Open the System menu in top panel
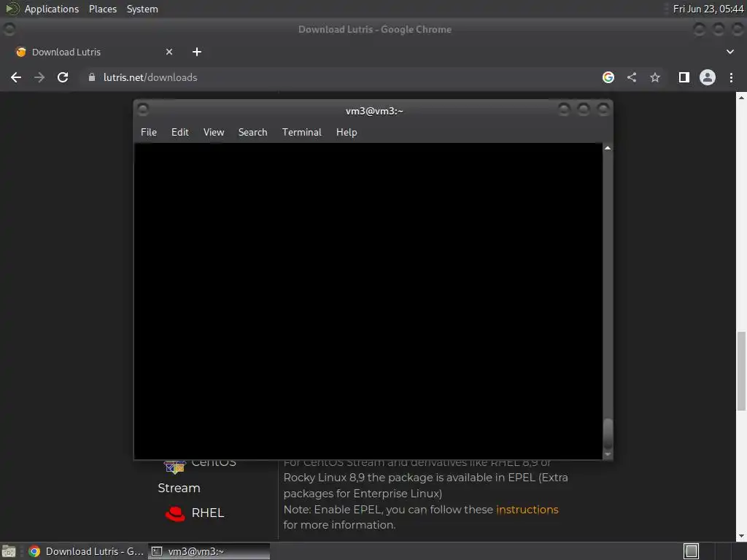 (x=142, y=9)
